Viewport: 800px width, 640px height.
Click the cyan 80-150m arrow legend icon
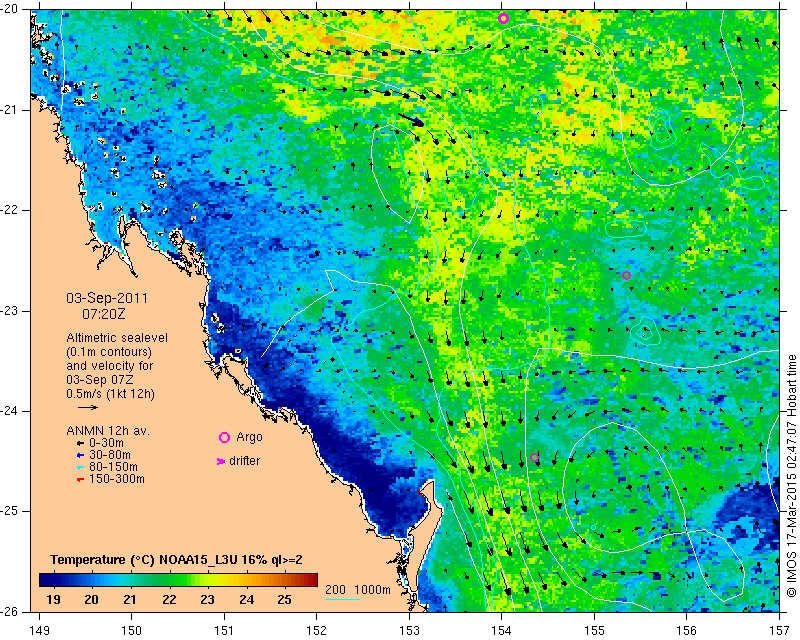[80, 467]
